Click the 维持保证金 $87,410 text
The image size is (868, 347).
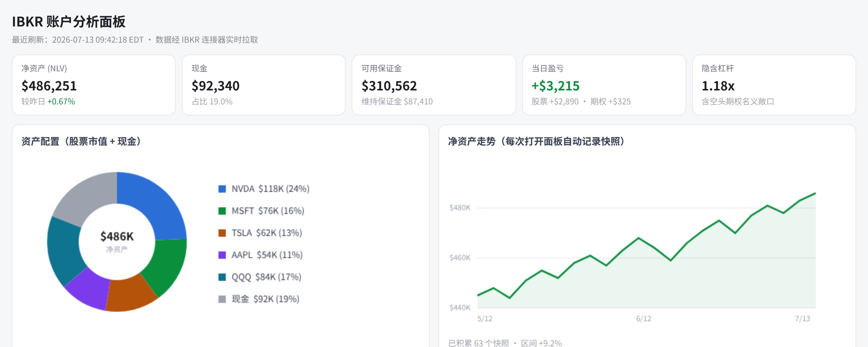tap(397, 101)
